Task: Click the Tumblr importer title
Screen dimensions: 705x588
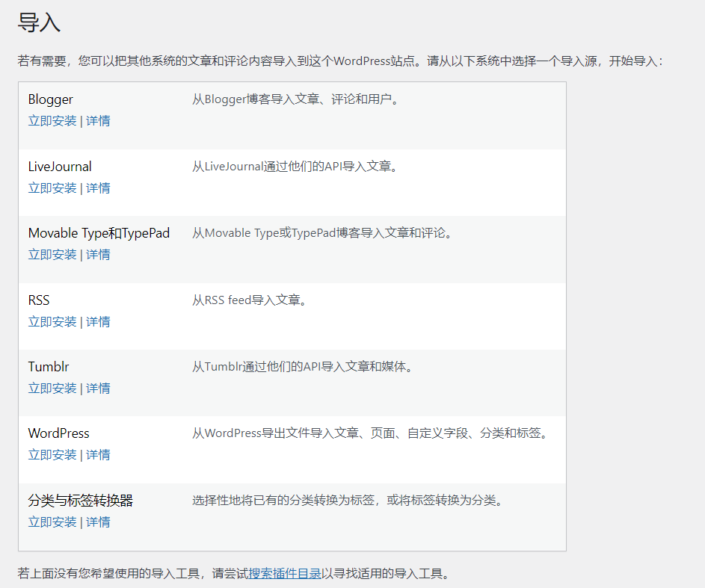Action: tap(49, 367)
